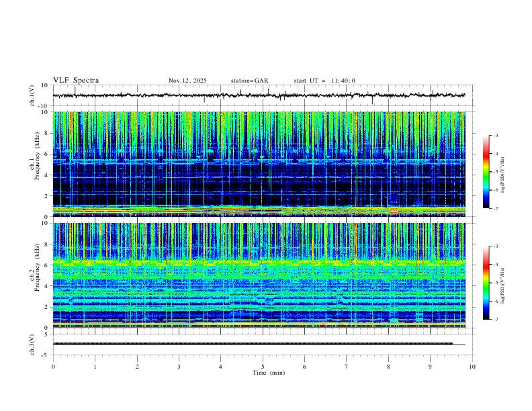Click the "8" kHz tick on ch.2 axis
Viewport: 532px width, 411px height.
pos(47,244)
